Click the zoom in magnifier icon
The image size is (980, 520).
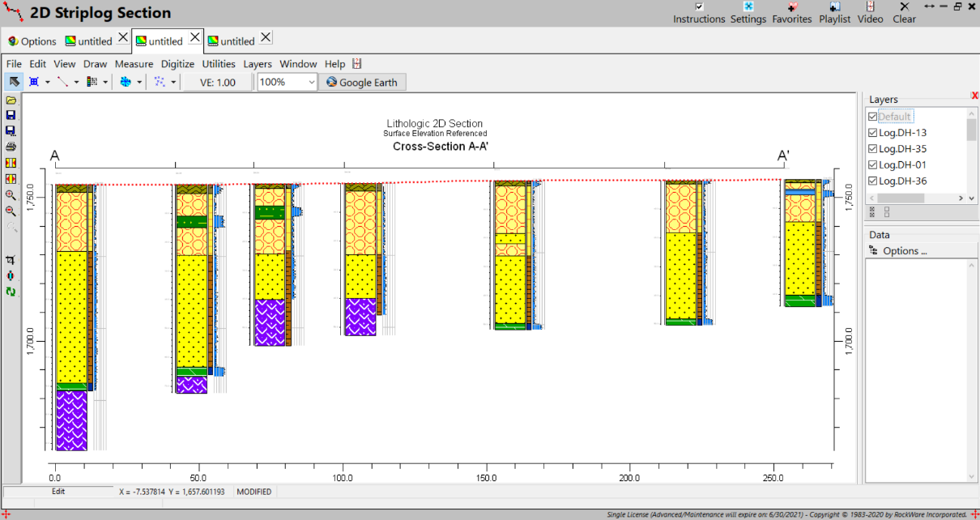point(11,195)
